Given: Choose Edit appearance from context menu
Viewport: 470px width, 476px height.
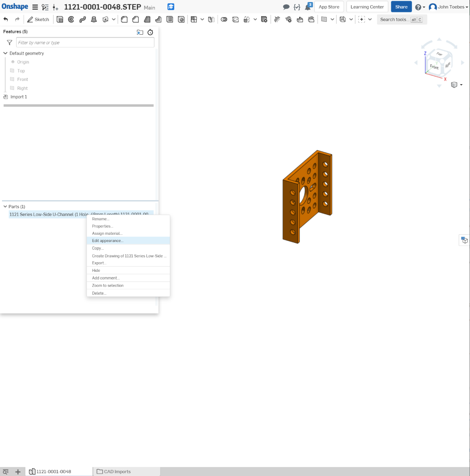Looking at the screenshot, I should click(x=128, y=241).
